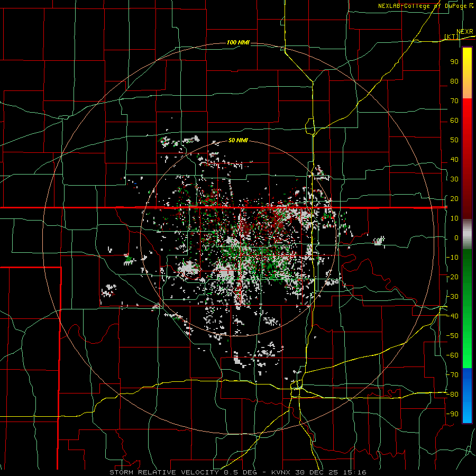The image size is (476, 476).
Task: Click the -90 value on velocity scale
Action: click(452, 414)
